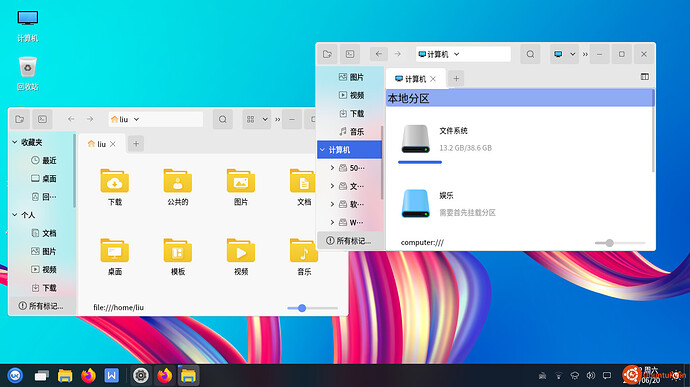Expand the 软… drive entry
This screenshot has width=690, height=387.
coord(332,204)
